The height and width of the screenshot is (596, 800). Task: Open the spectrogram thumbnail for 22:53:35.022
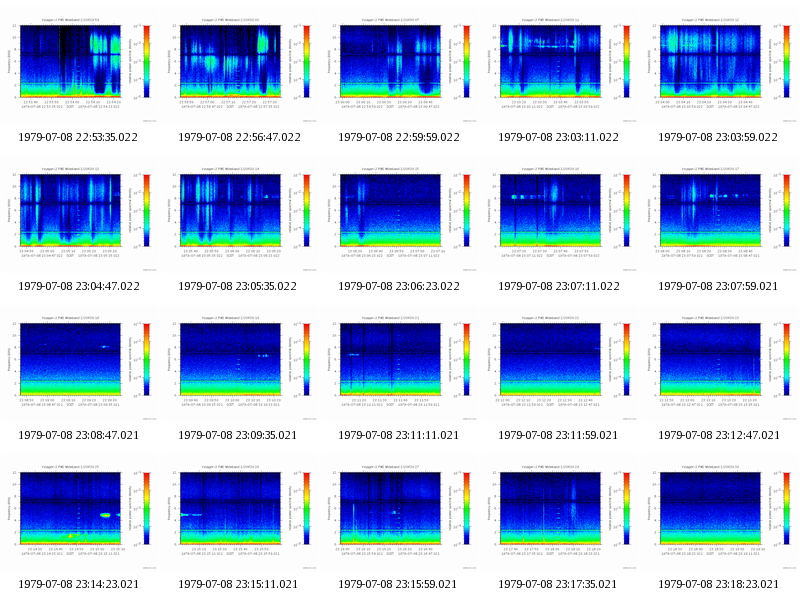click(x=79, y=66)
